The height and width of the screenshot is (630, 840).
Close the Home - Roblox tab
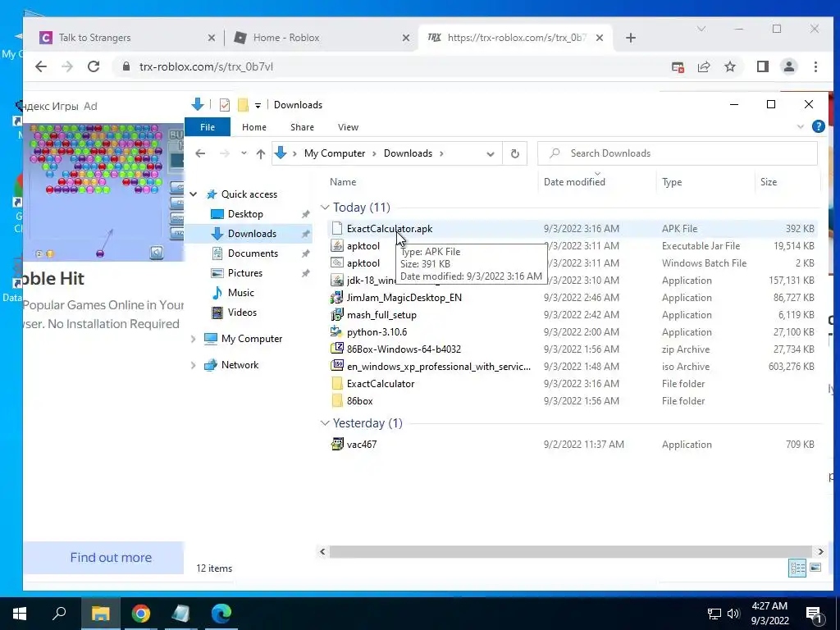point(406,38)
